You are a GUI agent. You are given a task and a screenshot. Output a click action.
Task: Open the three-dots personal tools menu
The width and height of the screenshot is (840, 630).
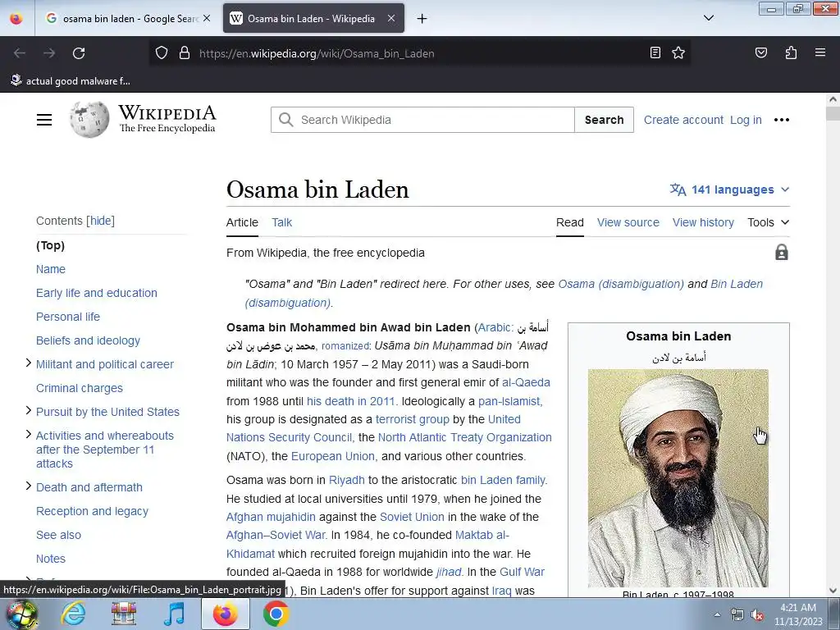(782, 120)
